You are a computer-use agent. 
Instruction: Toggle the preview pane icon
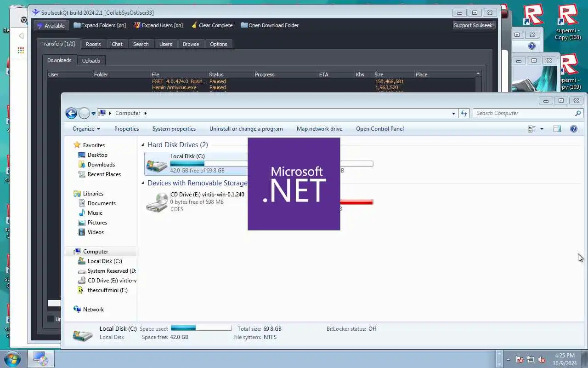(x=557, y=129)
